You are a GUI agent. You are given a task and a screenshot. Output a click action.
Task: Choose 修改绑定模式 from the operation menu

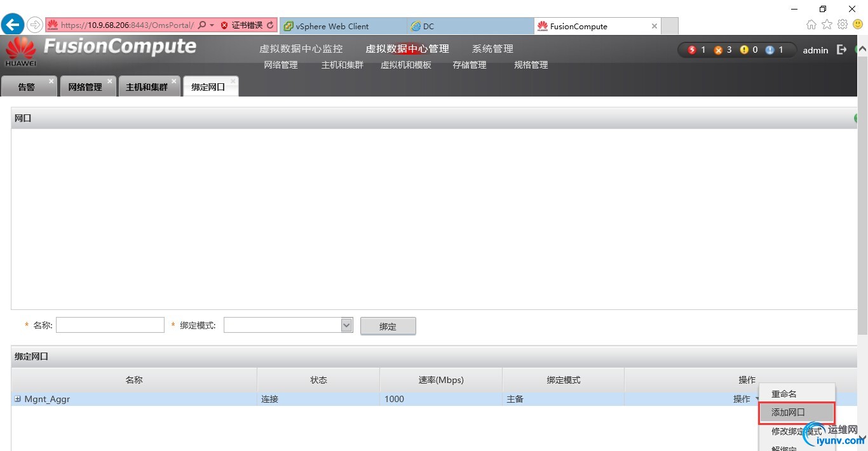pos(796,431)
